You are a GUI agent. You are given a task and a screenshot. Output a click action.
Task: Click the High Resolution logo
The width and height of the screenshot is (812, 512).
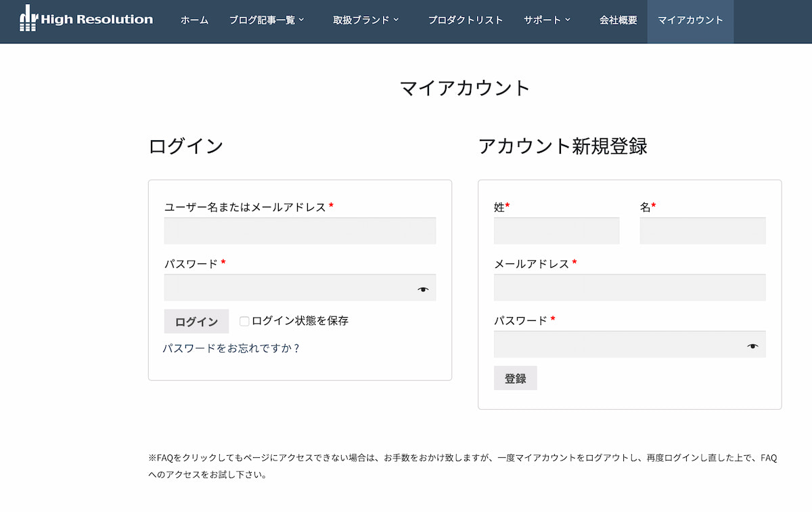pos(87,19)
